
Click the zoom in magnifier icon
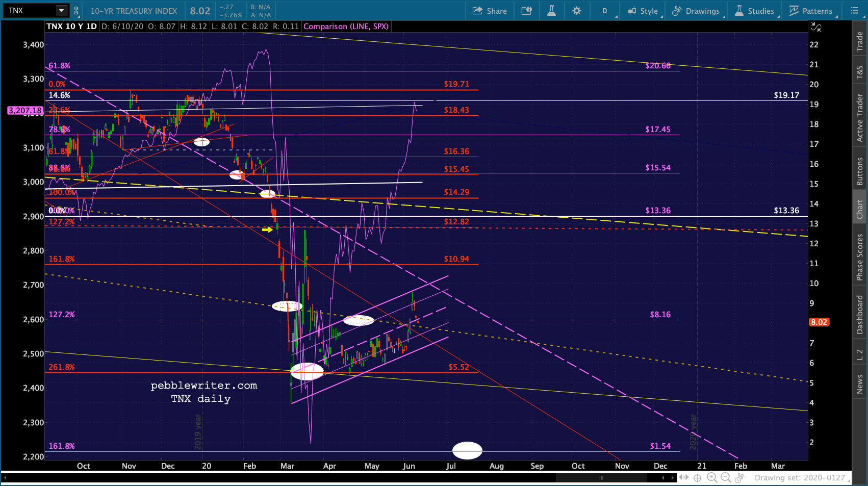coord(712,478)
